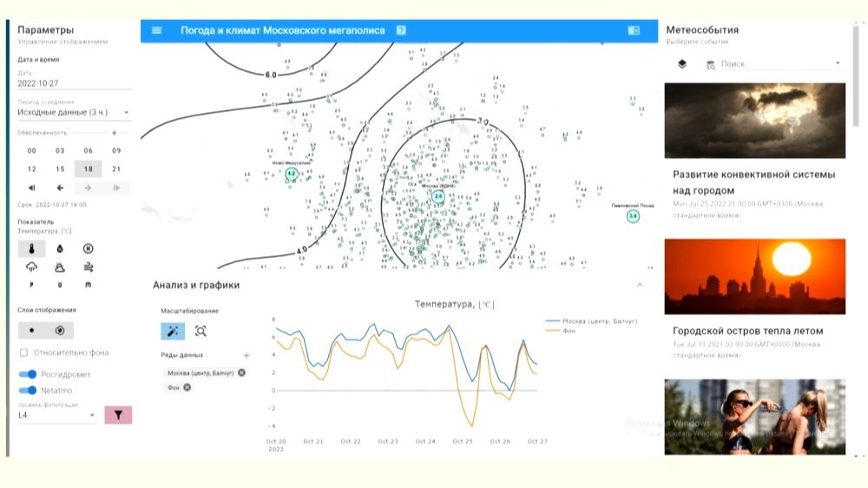Viewport: 868px width, 488px height.
Task: Select the cloudiness sun-cloud indicator
Action: pos(60,267)
